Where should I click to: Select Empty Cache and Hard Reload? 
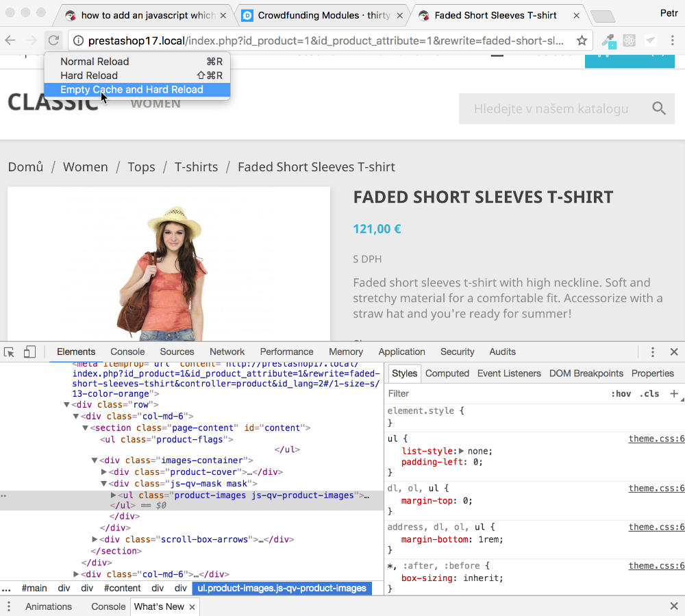click(x=132, y=90)
